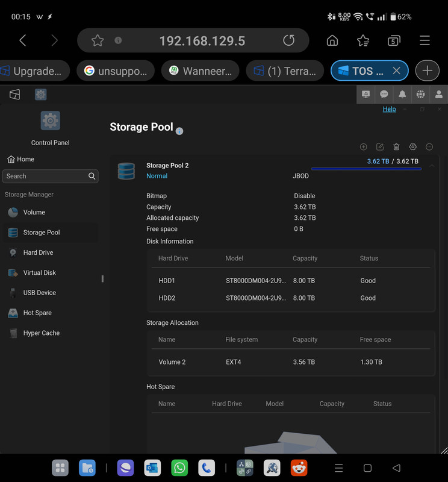Click the Model column header in Disk Information
Screen dimensions: 448x482
234,258
